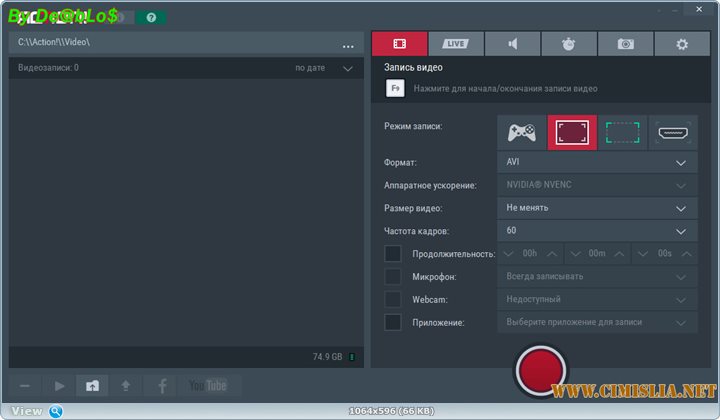The height and width of the screenshot is (420, 720).
Task: Click the open folder icon in bottom toolbar
Action: point(91,385)
